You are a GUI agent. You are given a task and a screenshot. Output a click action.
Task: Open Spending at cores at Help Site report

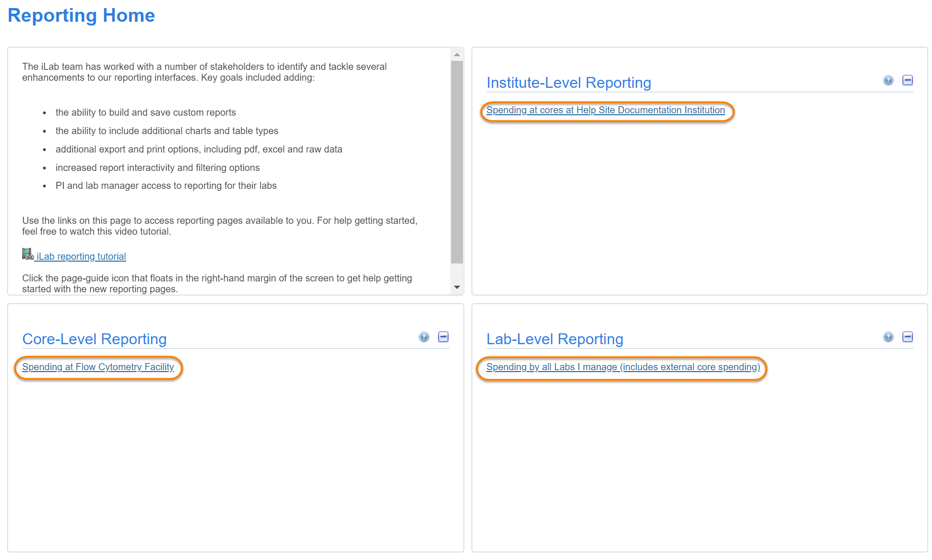(605, 110)
